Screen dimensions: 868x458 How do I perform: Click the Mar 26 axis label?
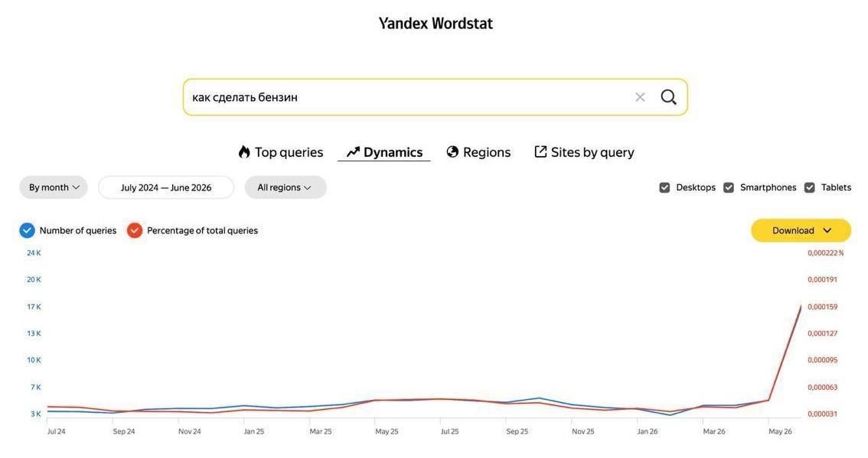(714, 431)
